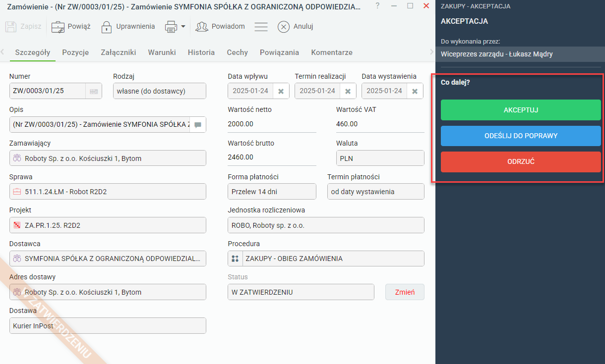The image size is (605, 364).
Task: Switch to Cechy tab
Action: click(237, 52)
